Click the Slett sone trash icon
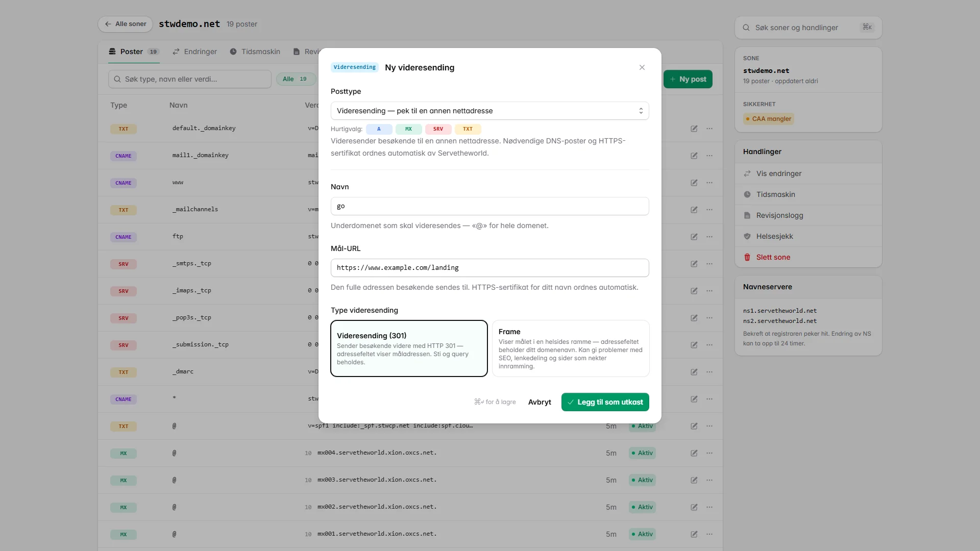 [747, 257]
